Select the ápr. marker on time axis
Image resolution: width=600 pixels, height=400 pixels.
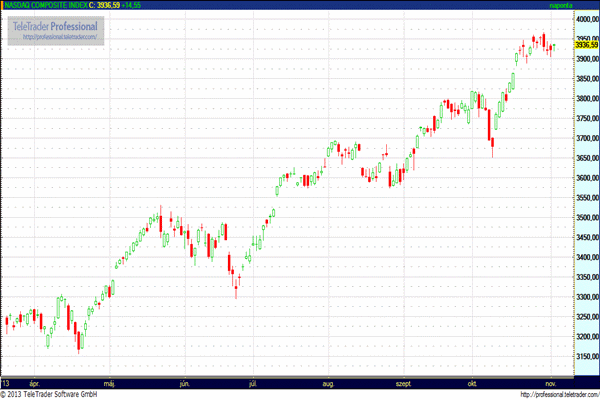[34, 384]
